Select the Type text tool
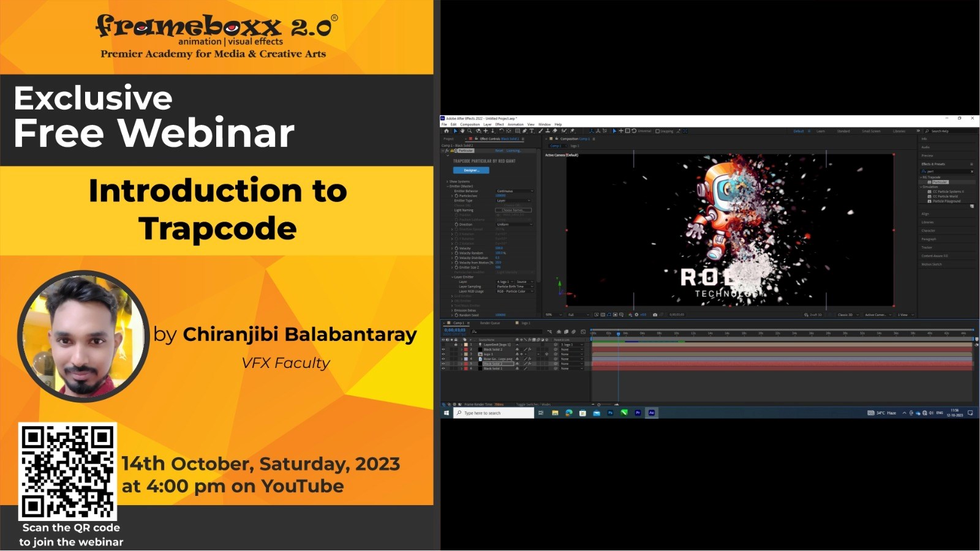This screenshot has height=551, width=980. pyautogui.click(x=532, y=131)
